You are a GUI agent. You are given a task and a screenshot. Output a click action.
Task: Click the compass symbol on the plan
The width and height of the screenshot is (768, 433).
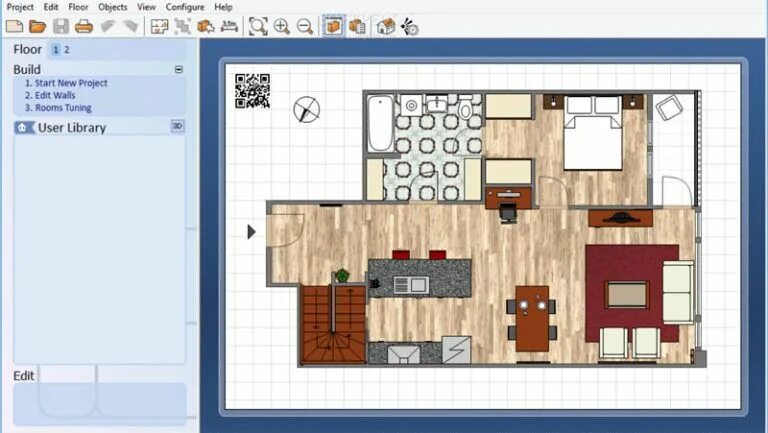click(306, 109)
